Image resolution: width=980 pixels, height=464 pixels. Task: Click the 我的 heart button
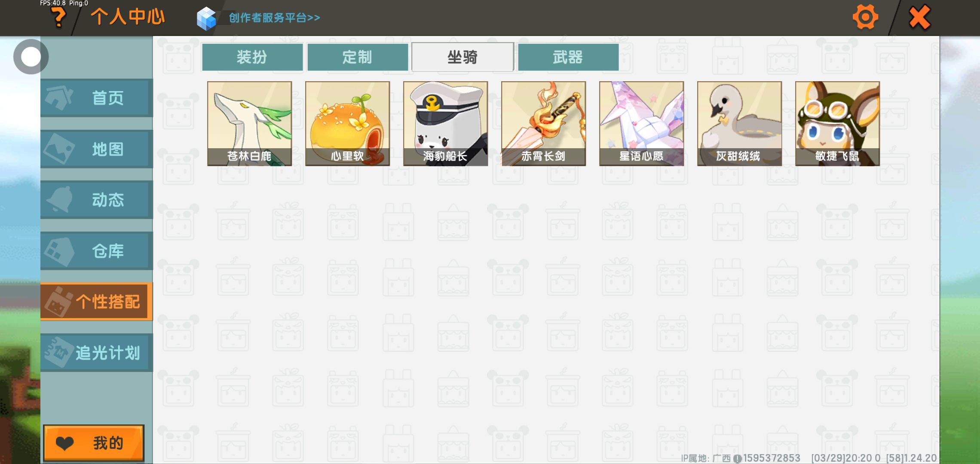pyautogui.click(x=94, y=443)
